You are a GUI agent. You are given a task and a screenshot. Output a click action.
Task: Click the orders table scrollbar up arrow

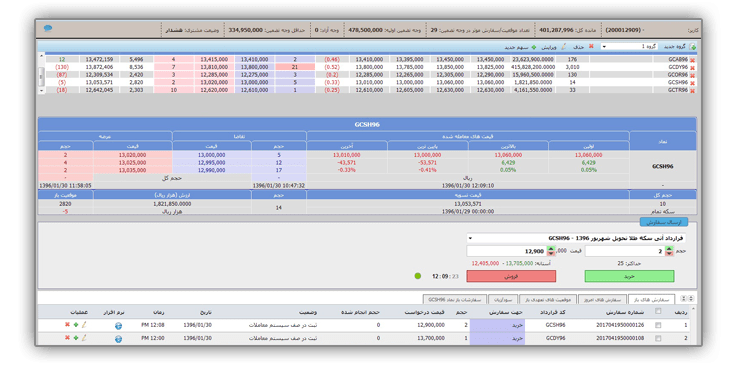click(x=694, y=308)
